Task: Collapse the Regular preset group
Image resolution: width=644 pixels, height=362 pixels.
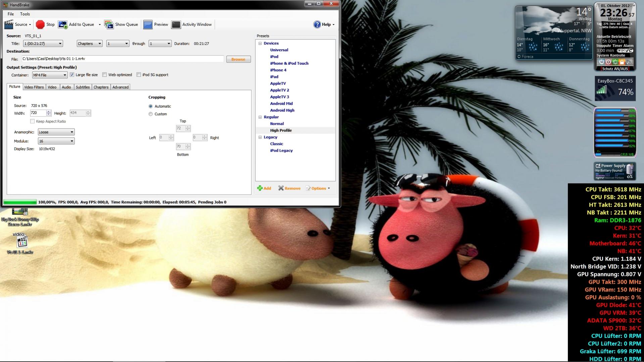Action: (x=260, y=117)
